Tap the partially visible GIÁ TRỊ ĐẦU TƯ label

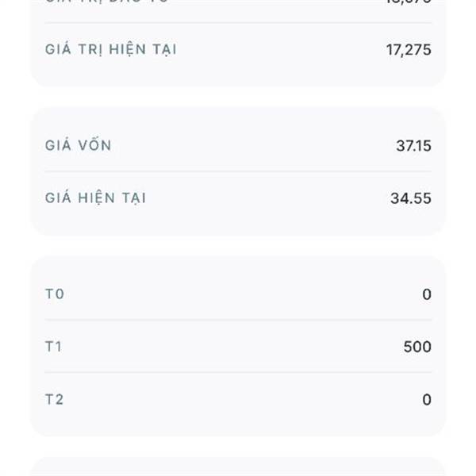tap(106, 2)
